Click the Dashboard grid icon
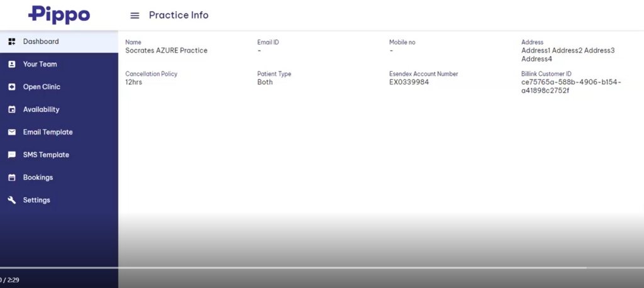The height and width of the screenshot is (288, 644). point(11,42)
